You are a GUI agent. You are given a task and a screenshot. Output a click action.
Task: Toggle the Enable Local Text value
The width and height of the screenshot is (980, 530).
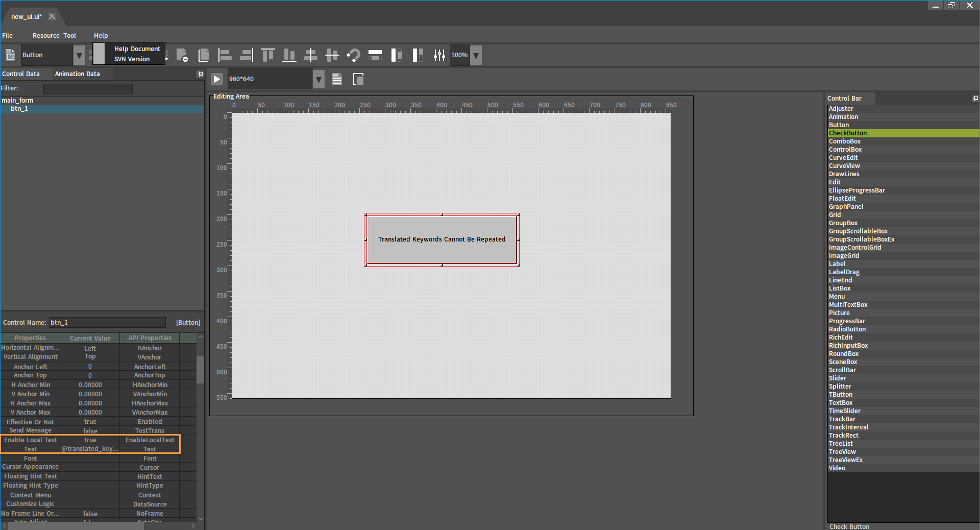90,440
